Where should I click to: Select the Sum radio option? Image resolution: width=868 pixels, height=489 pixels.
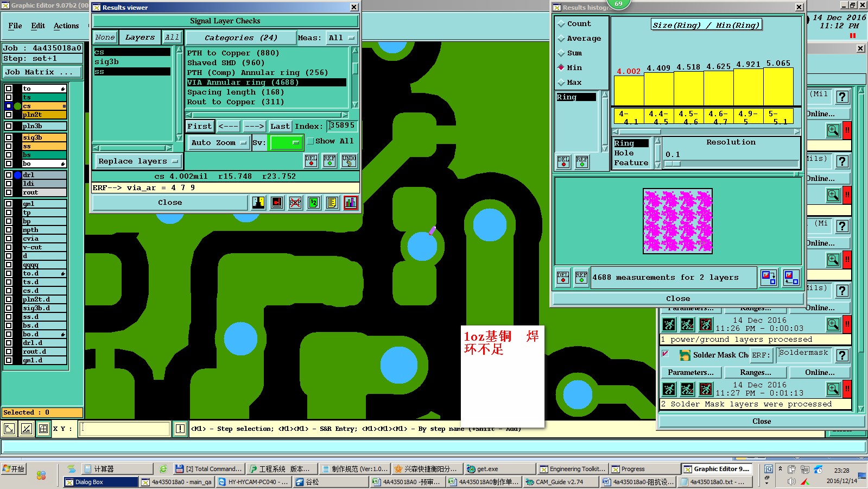[561, 53]
